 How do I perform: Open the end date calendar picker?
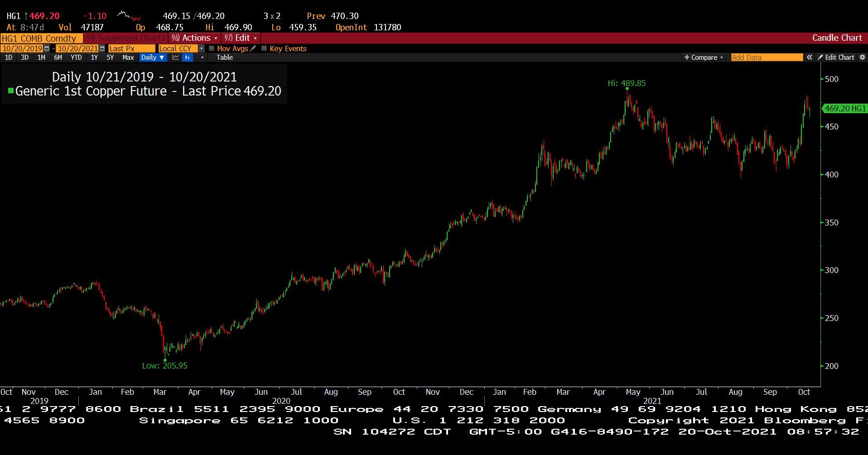click(x=102, y=48)
